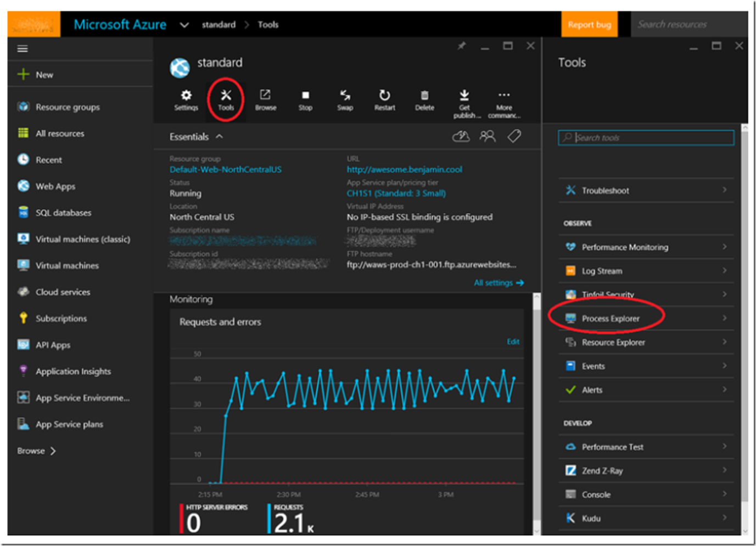The image size is (756, 546).
Task: Click Edit on Requests and errors chart
Action: tap(513, 342)
